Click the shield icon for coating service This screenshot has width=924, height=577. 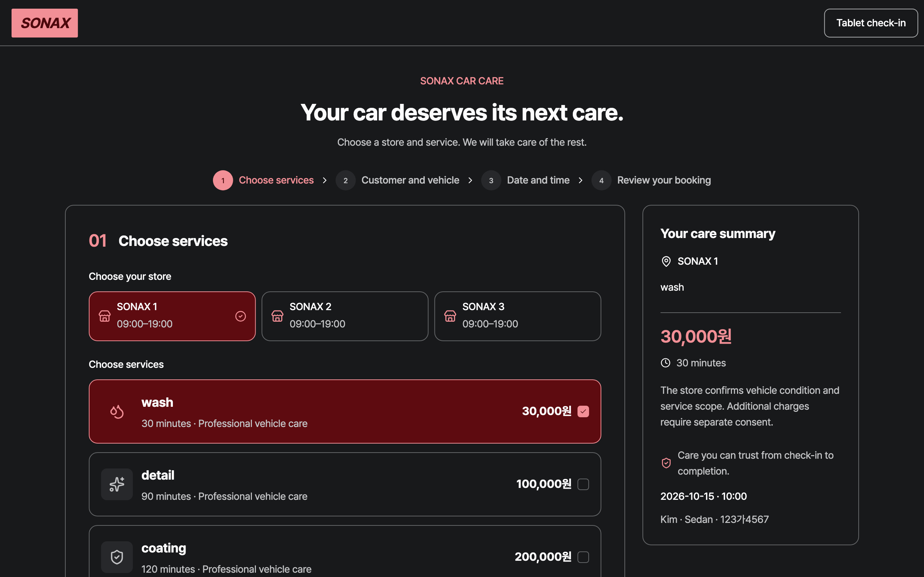(x=117, y=557)
